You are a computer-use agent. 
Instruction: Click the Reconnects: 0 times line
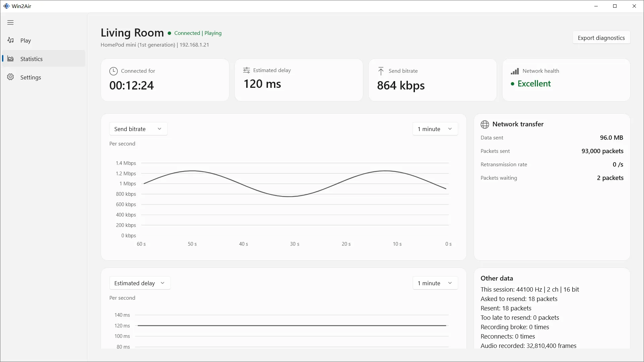pyautogui.click(x=508, y=336)
